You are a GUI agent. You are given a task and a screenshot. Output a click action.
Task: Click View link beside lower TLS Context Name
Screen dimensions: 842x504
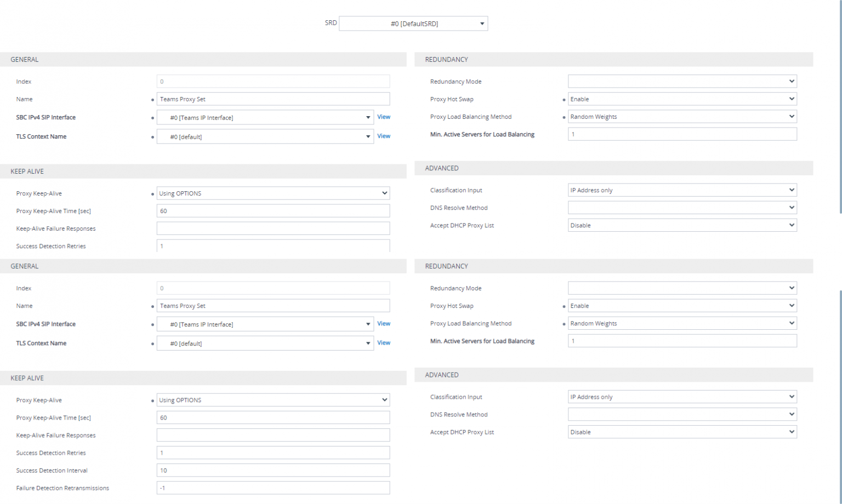[384, 343]
